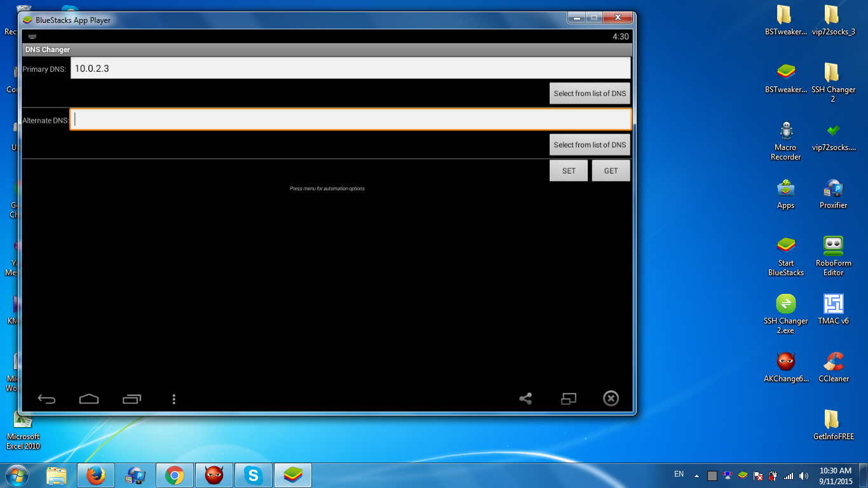Open Google Chrome from the taskbar
The image size is (868, 488).
(174, 475)
